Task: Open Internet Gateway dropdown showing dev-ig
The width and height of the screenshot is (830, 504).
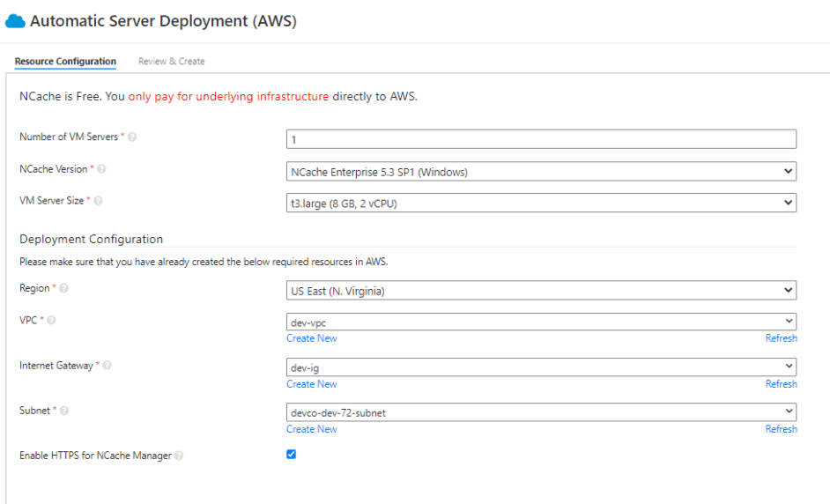Action: (541, 367)
